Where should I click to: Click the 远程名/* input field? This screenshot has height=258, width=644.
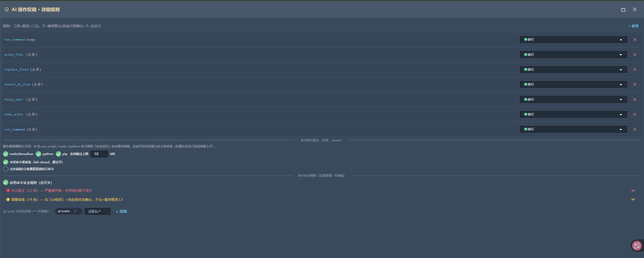(97, 211)
